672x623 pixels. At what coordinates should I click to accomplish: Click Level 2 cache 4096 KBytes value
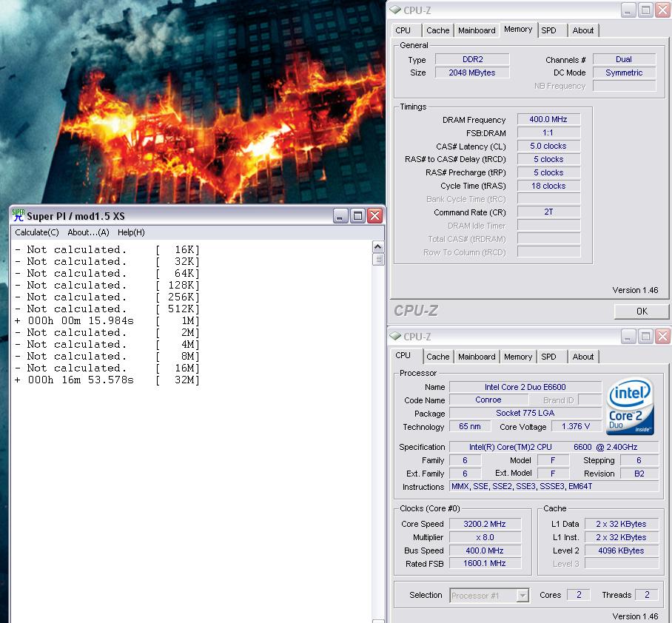coord(622,550)
